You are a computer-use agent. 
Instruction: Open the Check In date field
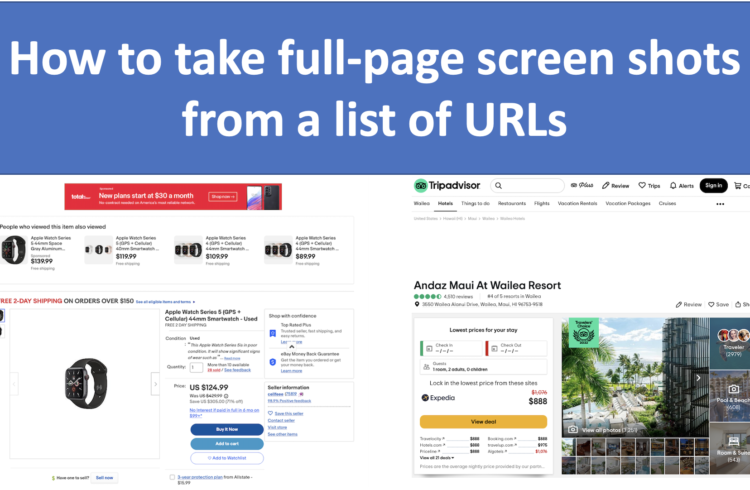point(451,348)
